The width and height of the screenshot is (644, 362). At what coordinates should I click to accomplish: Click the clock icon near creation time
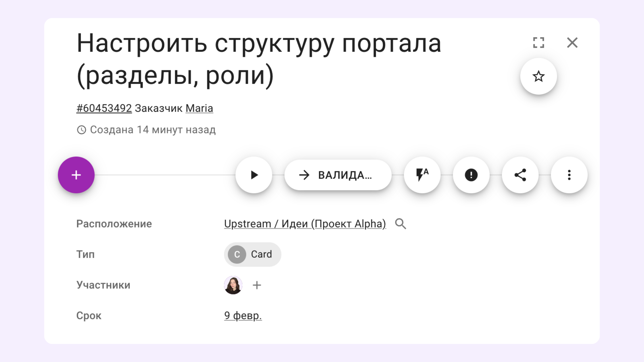point(81,130)
